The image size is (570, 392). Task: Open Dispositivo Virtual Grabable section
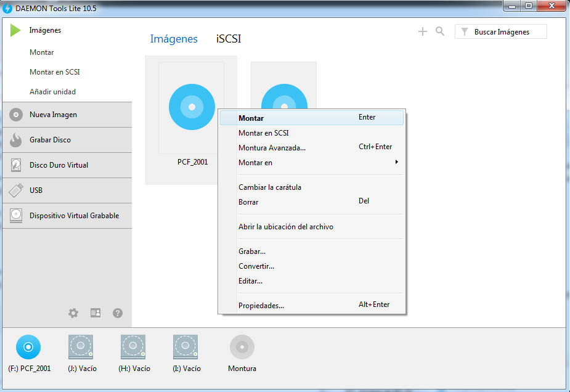[x=67, y=216]
